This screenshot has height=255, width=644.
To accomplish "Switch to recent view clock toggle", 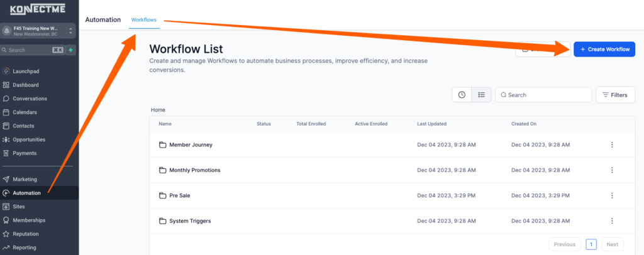I will pos(462,95).
